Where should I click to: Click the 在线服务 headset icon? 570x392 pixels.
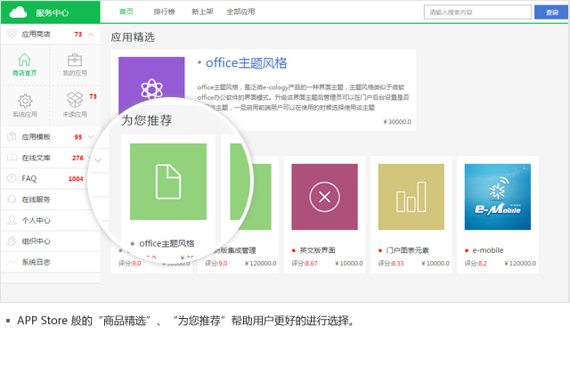click(12, 200)
